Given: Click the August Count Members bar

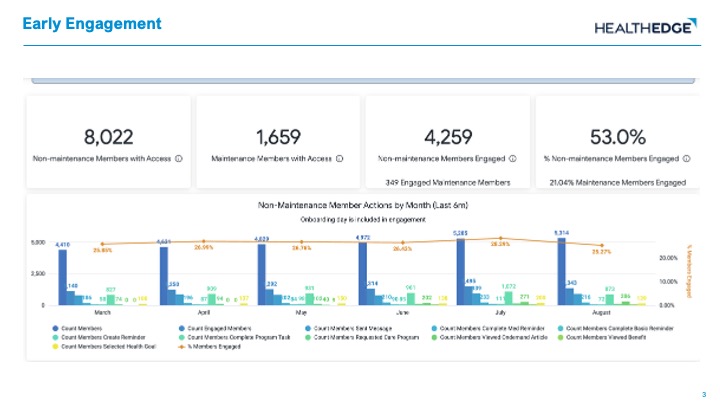Looking at the screenshot, I should point(560,272).
